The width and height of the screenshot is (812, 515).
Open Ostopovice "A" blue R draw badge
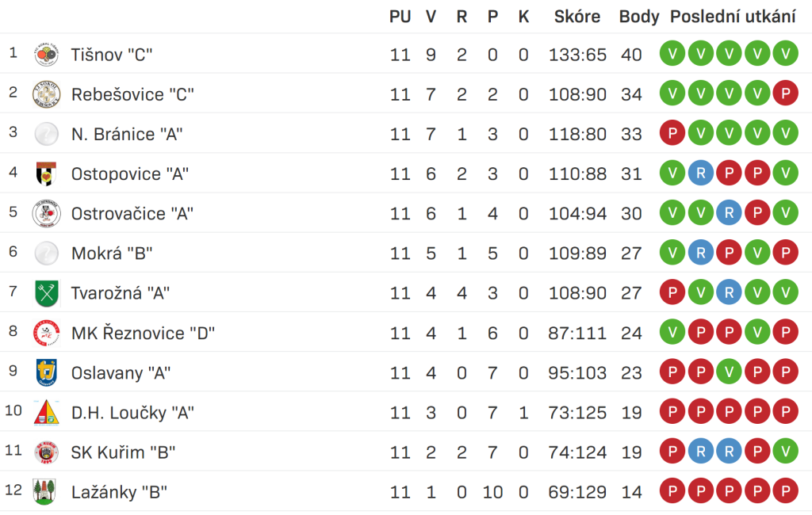(x=701, y=173)
